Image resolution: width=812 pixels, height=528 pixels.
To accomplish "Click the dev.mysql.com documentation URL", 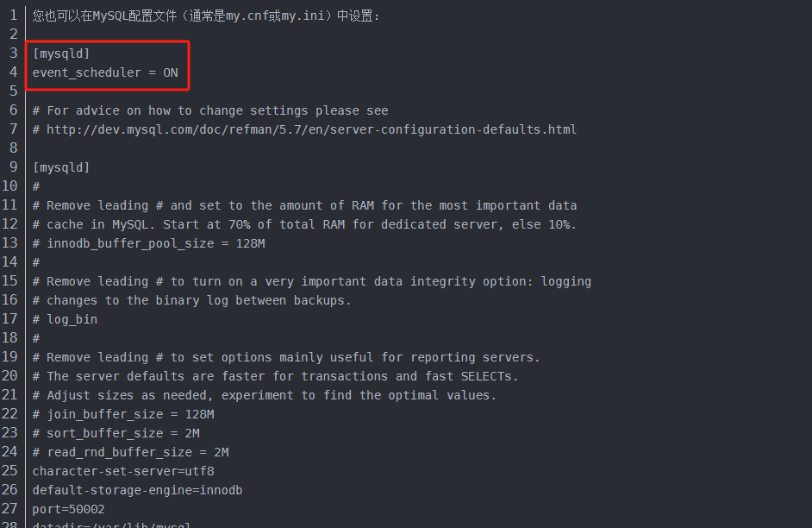I will tap(311, 129).
